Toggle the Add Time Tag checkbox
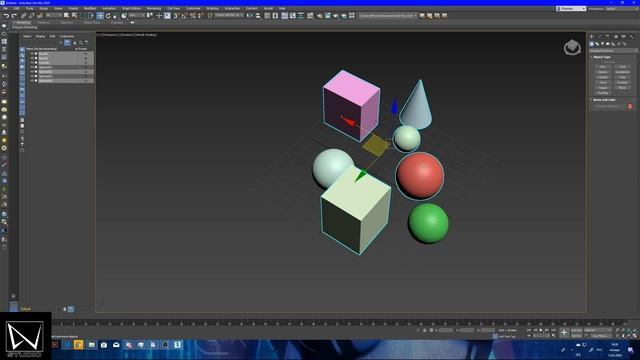The width and height of the screenshot is (640, 360). (x=496, y=336)
